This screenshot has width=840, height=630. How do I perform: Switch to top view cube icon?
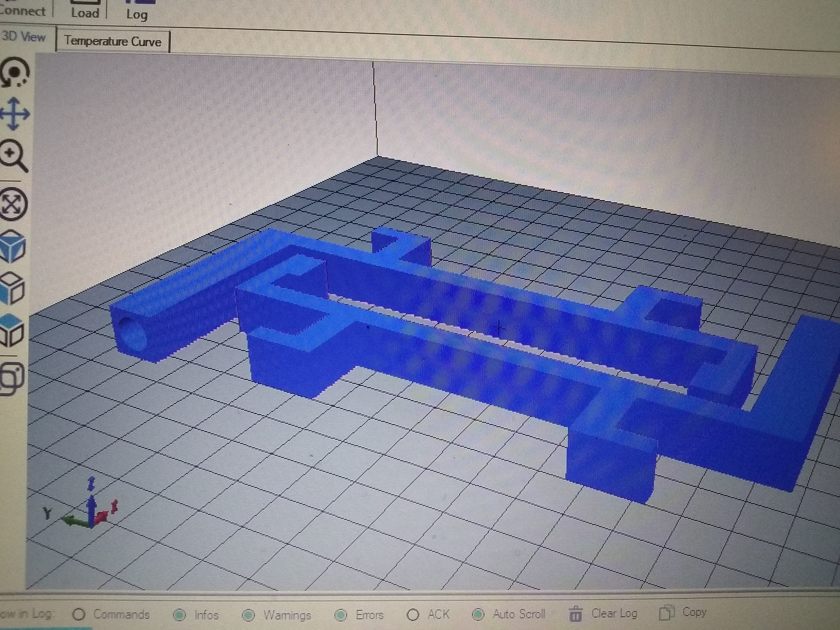11,330
